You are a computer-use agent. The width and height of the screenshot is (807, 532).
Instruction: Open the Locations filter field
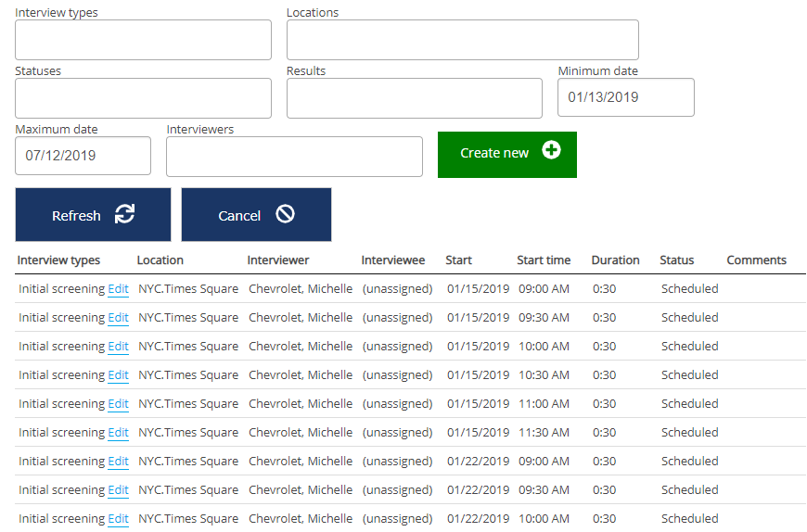click(x=462, y=40)
